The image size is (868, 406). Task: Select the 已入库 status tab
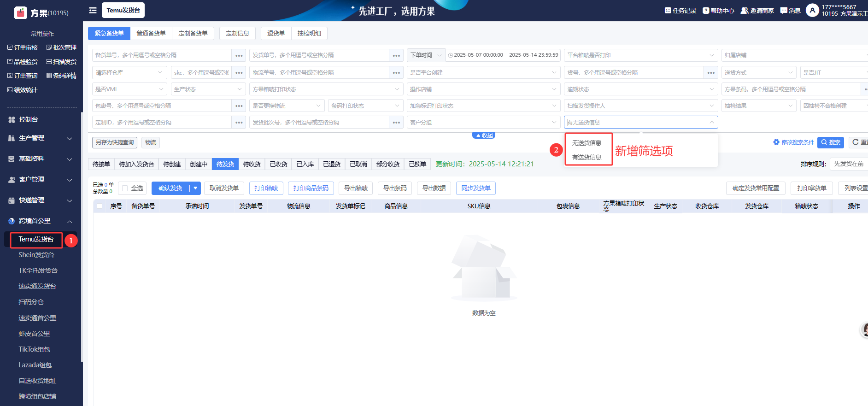pyautogui.click(x=305, y=164)
